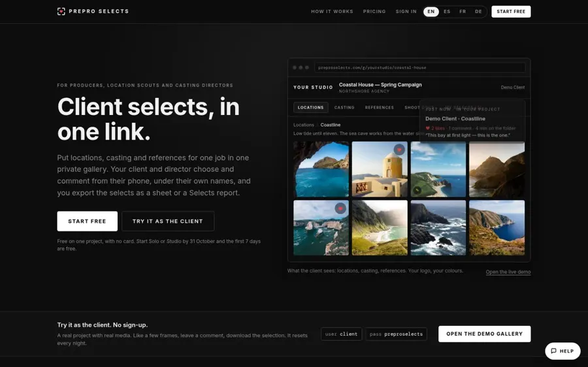Open the green coastline with beach thumbnail
Viewport: 588px width, 367px height.
438,169
